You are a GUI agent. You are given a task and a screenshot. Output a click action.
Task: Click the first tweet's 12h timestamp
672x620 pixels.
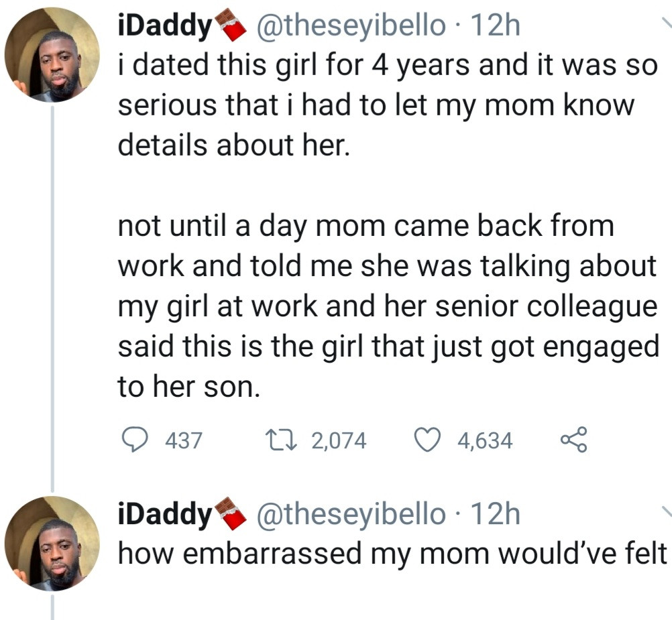pos(496,26)
